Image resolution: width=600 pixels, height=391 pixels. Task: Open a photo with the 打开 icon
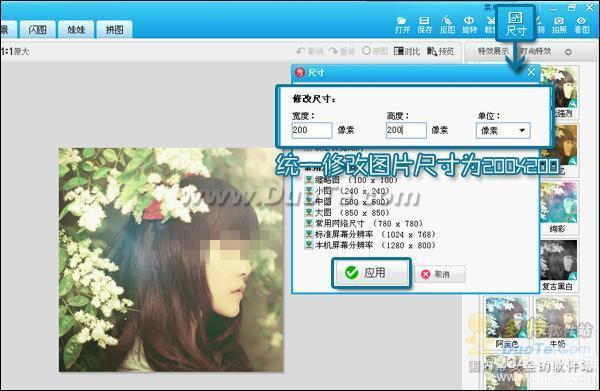[x=402, y=25]
